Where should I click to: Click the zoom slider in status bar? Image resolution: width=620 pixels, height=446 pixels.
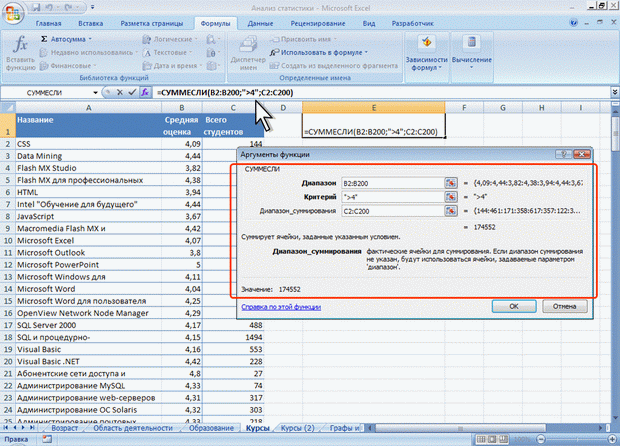click(577, 439)
